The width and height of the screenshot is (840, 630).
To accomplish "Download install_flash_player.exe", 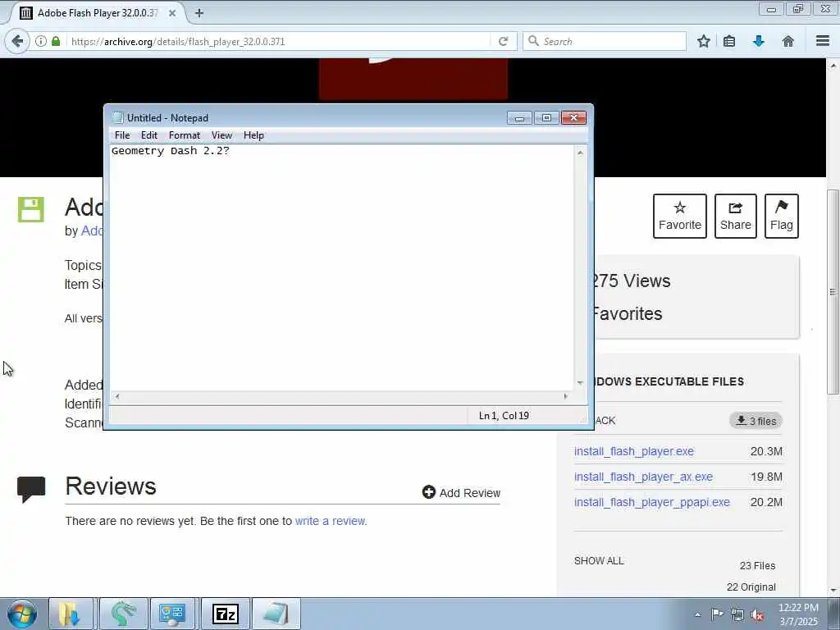I will pos(634,452).
